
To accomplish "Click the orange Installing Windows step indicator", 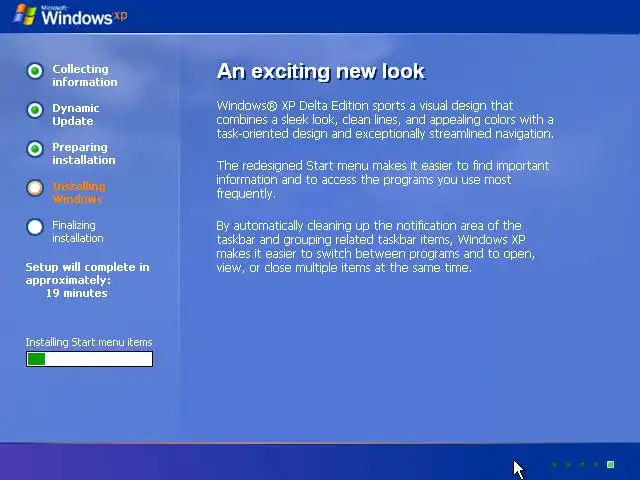I will (x=35, y=188).
